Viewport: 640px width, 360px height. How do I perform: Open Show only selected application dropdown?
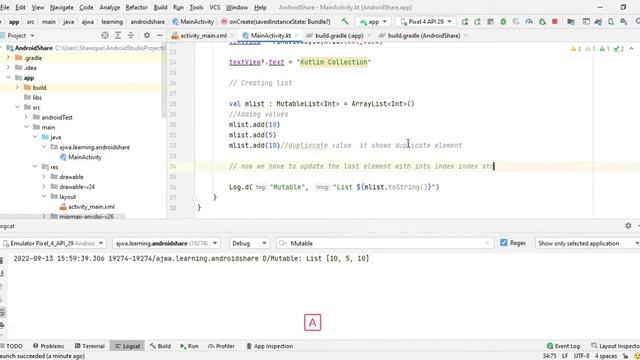click(x=587, y=243)
